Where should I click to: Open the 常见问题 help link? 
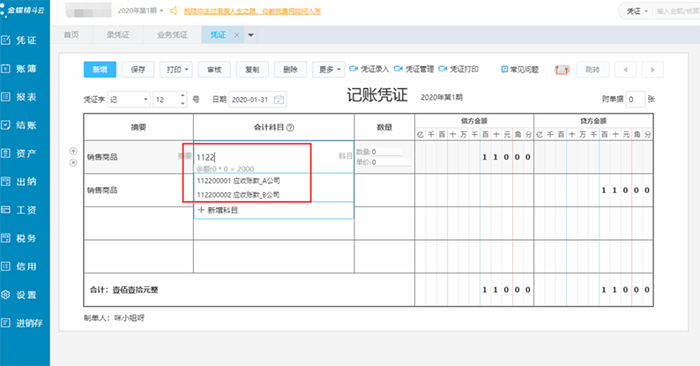pos(520,70)
